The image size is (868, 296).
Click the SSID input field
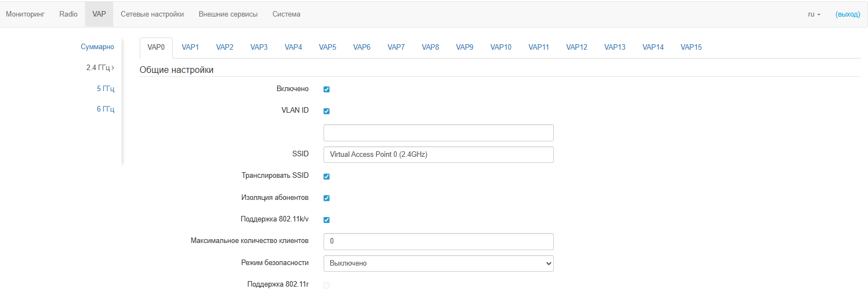438,155
